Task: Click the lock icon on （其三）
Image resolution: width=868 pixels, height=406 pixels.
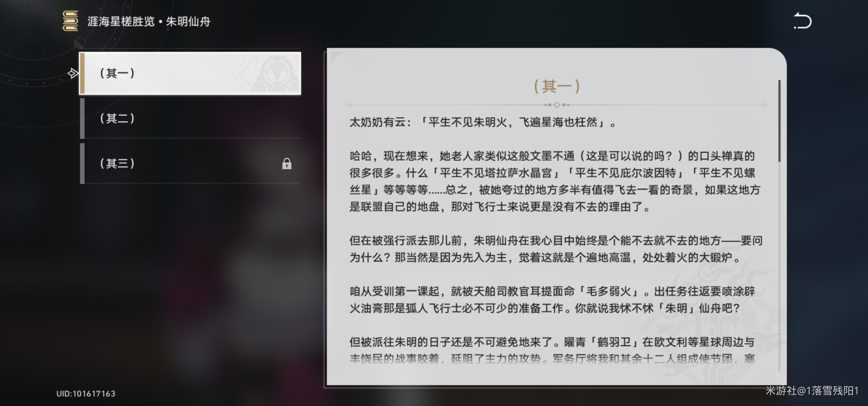Action: click(287, 164)
